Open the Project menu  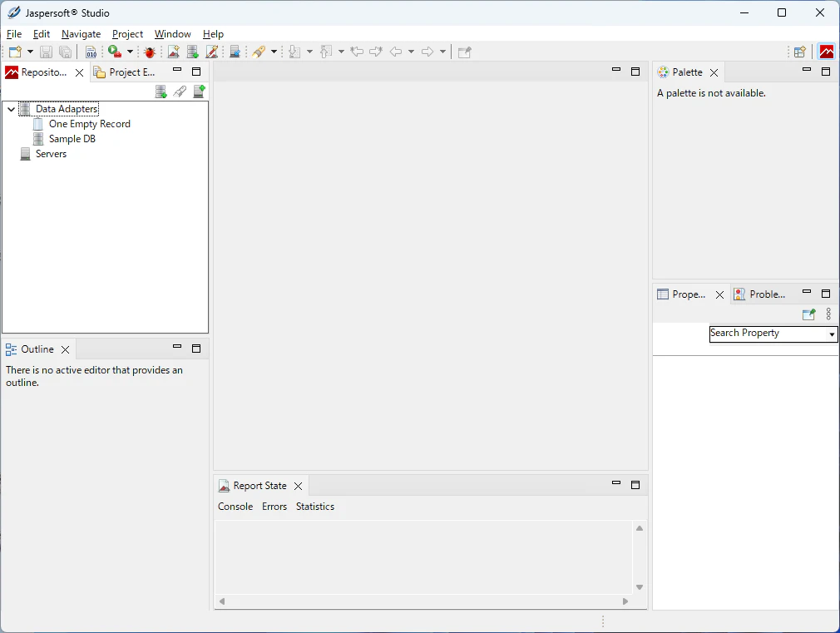tap(127, 34)
